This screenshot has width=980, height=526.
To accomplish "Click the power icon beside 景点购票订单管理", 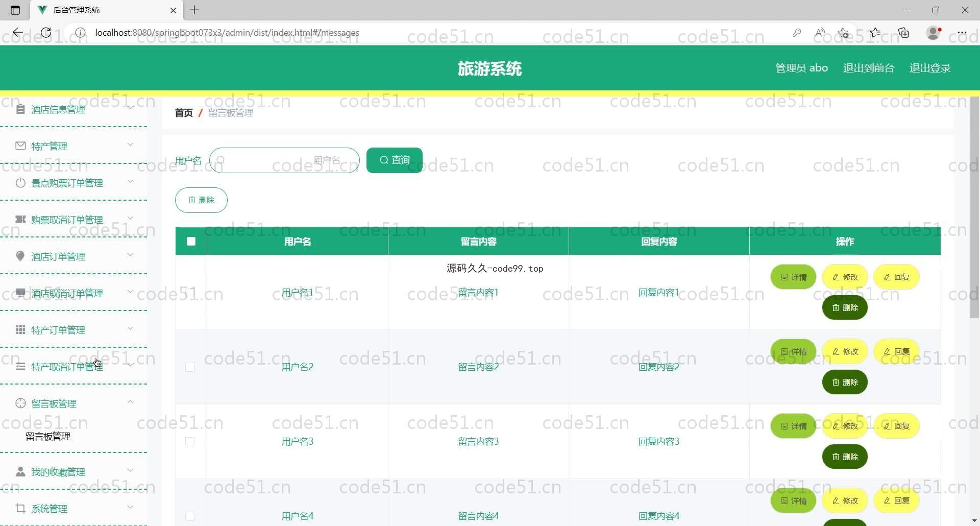I will tap(20, 183).
